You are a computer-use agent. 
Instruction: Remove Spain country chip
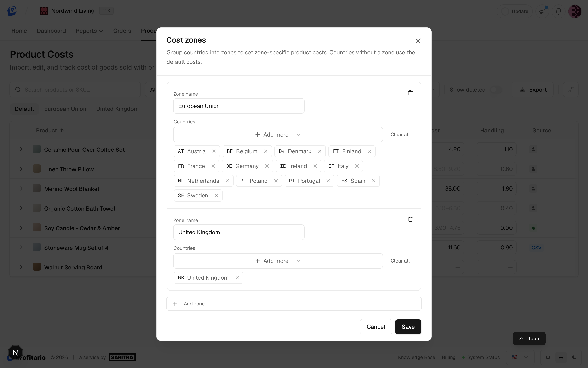373,181
